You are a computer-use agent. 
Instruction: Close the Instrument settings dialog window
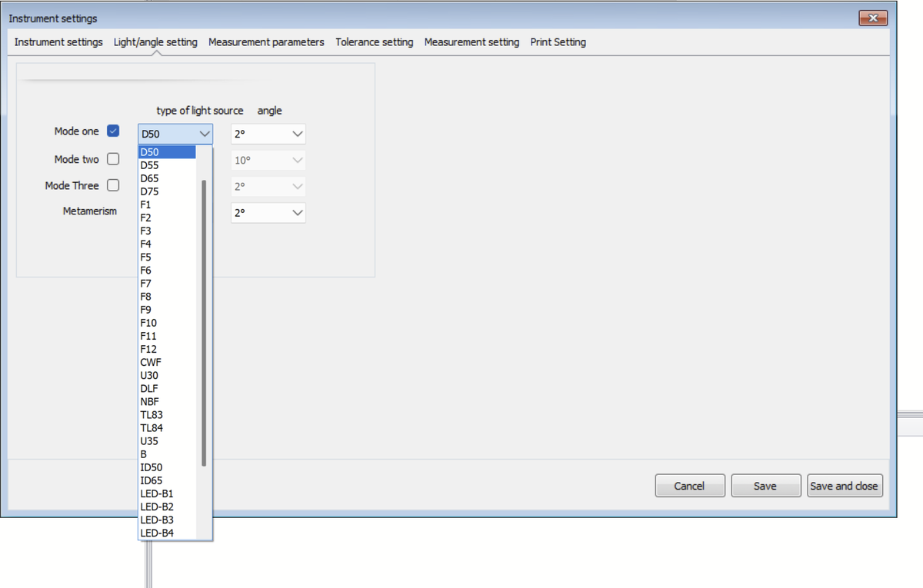point(873,18)
